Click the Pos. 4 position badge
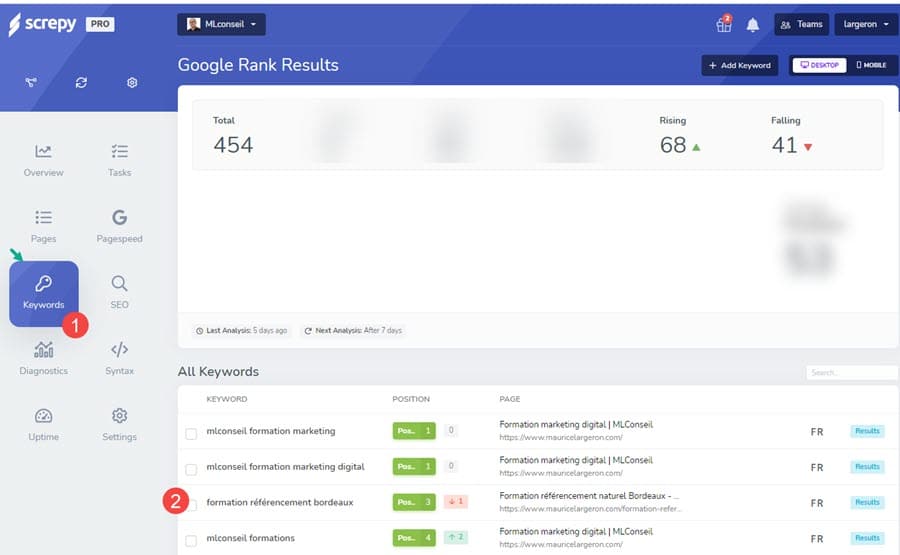900x555 pixels. [414, 538]
